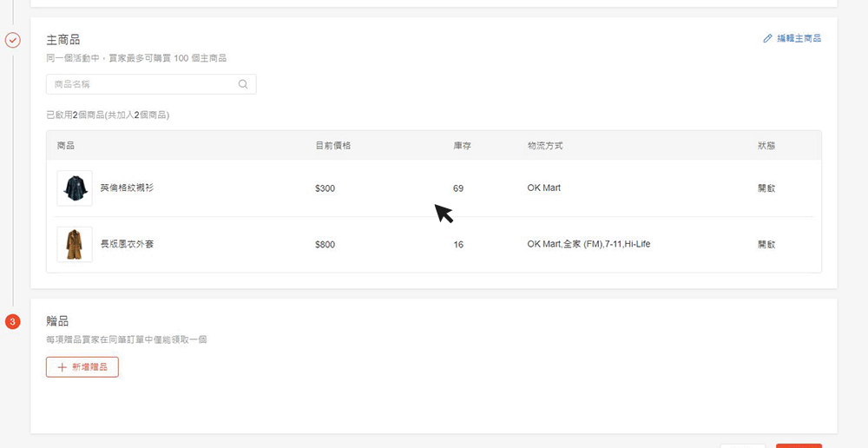Click the 狀態 column header
Screen dimensions: 868x448
pyautogui.click(x=766, y=145)
